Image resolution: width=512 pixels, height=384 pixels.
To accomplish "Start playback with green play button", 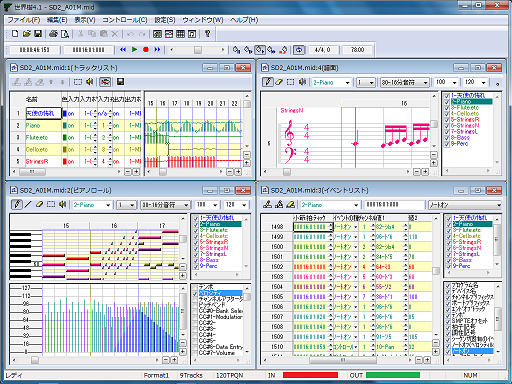I will [x=134, y=50].
